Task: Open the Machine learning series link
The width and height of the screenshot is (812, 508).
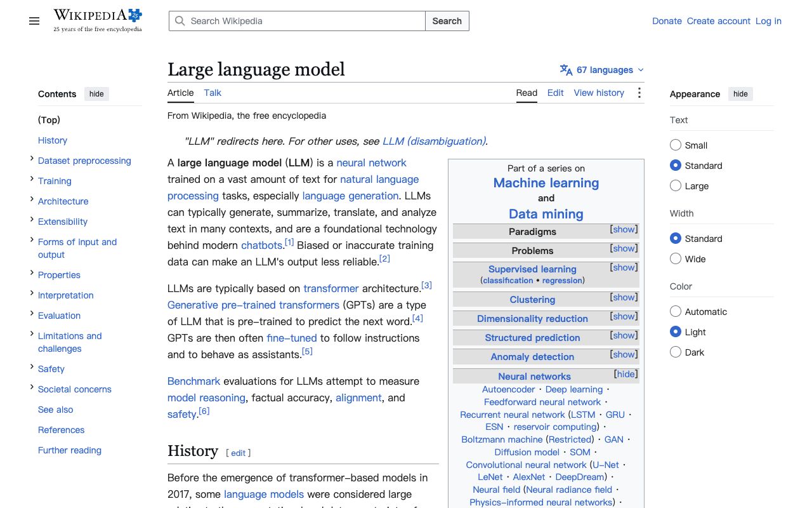Action: point(546,183)
